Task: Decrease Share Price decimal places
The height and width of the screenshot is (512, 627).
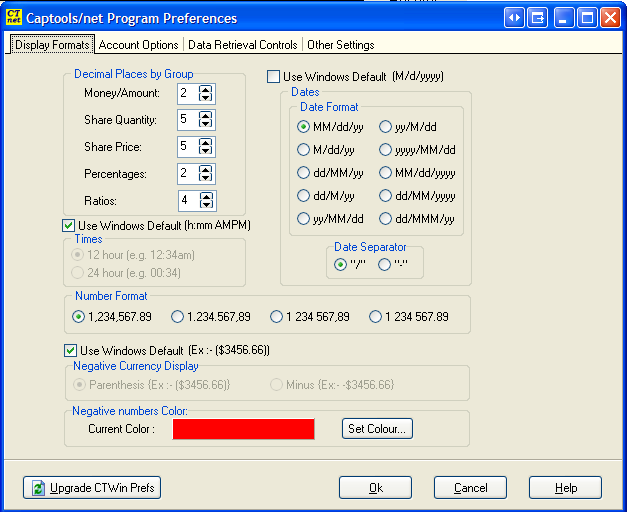Action: click(206, 150)
